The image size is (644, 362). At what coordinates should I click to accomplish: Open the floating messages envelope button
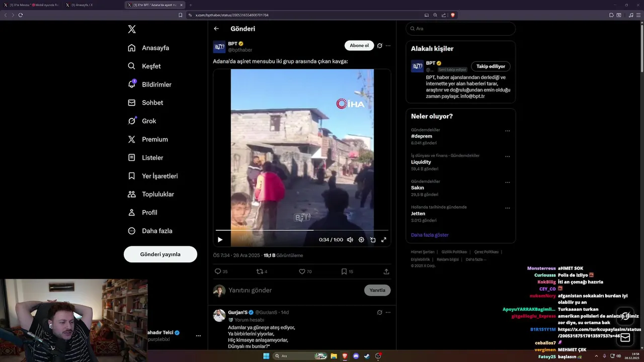point(625,338)
